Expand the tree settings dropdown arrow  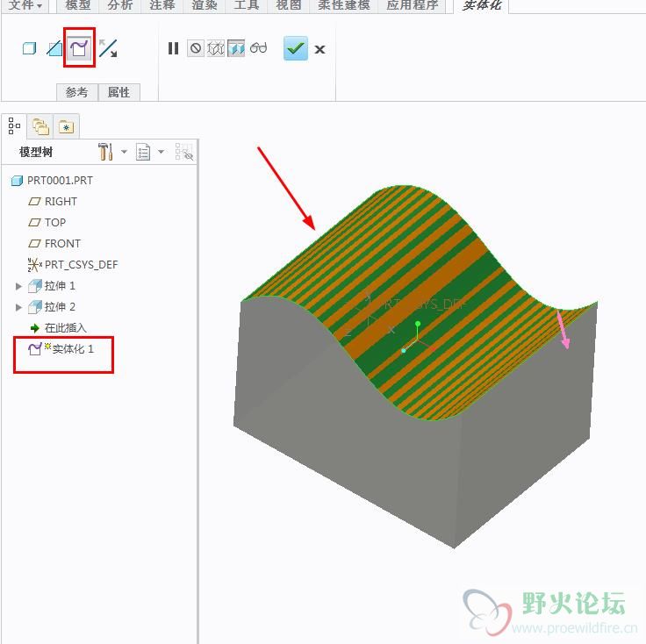tap(124, 152)
